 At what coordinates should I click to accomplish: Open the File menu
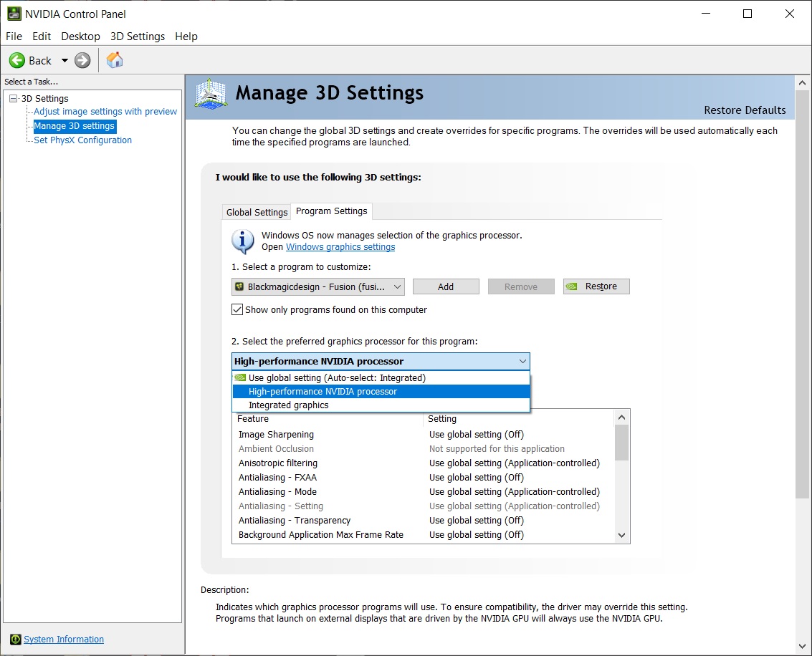(x=14, y=37)
